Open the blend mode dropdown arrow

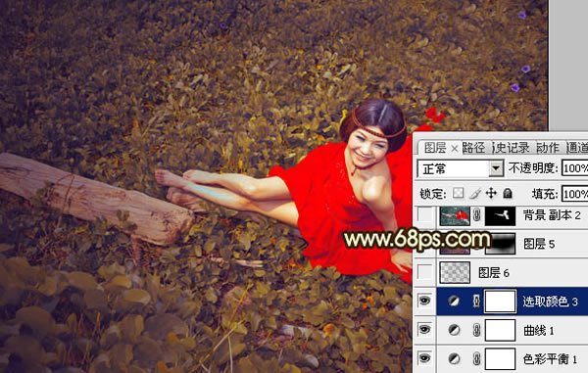click(x=496, y=168)
